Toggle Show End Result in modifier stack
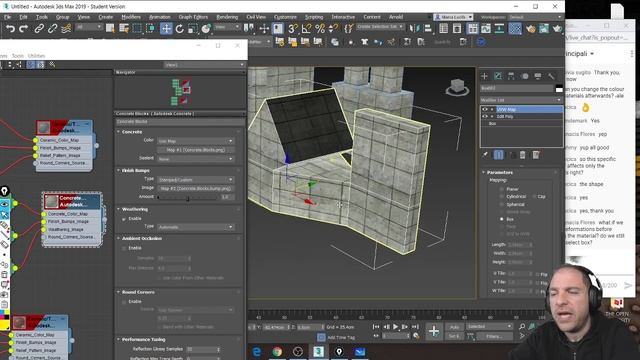Viewport: 640px width, 360px height. [x=498, y=155]
